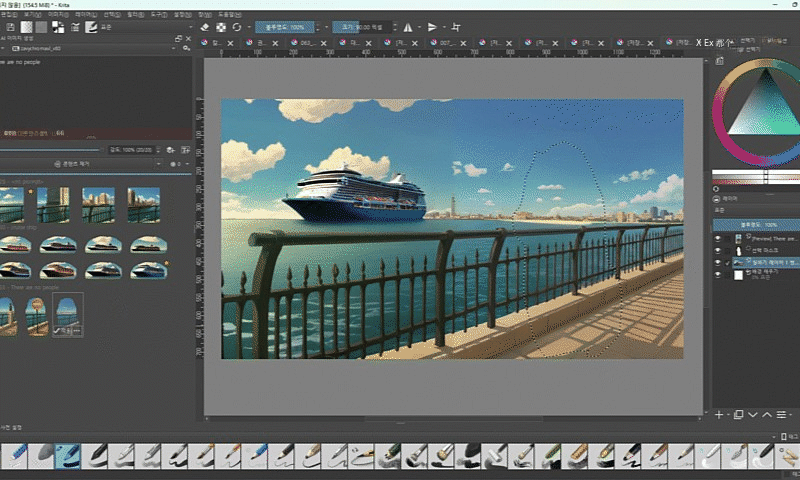This screenshot has width=800, height=480.
Task: Toggle horizontal mirror tool icon
Action: [x=407, y=27]
